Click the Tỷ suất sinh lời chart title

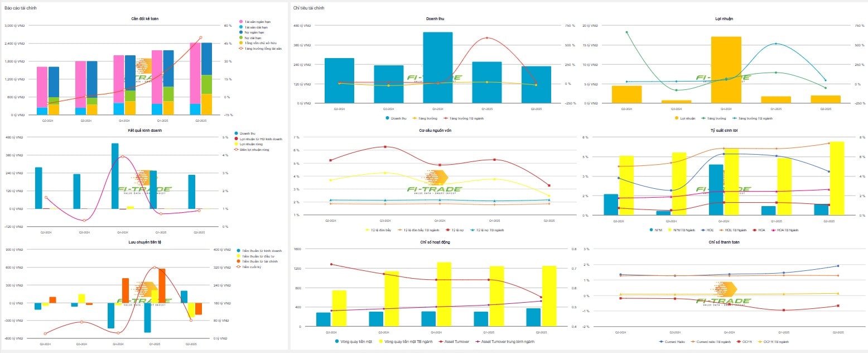pyautogui.click(x=724, y=131)
